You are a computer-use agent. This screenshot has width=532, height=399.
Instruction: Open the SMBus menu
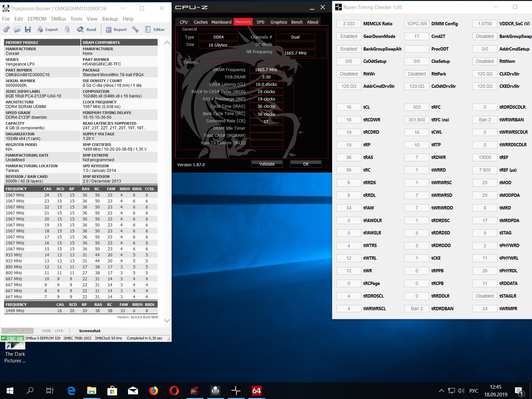[x=59, y=19]
